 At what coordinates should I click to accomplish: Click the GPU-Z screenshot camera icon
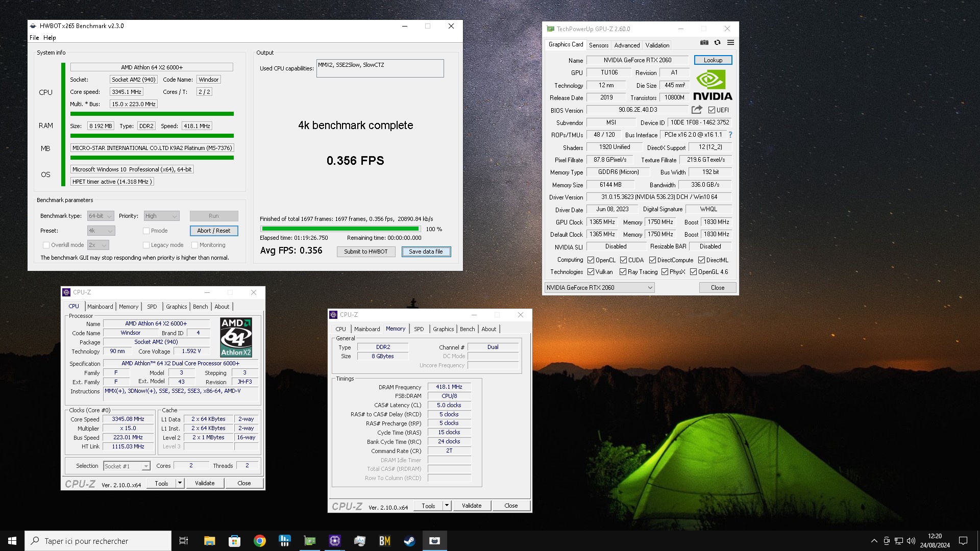[704, 43]
